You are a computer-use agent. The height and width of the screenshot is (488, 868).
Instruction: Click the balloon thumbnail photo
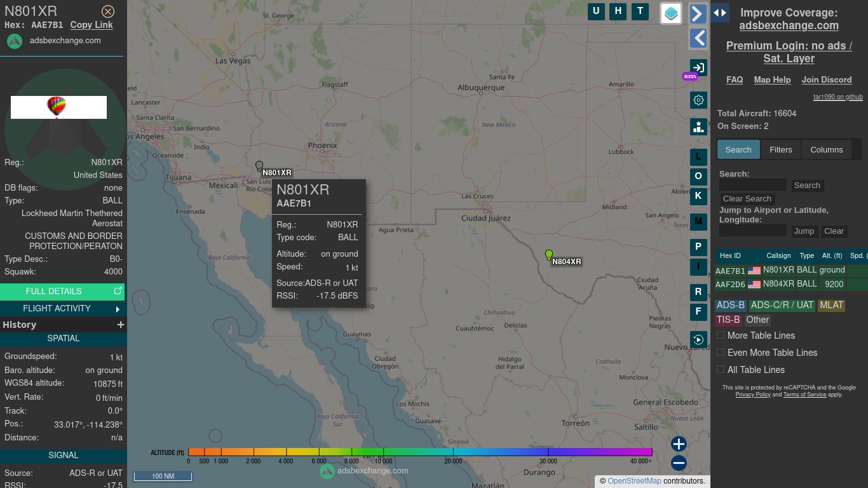click(x=58, y=107)
